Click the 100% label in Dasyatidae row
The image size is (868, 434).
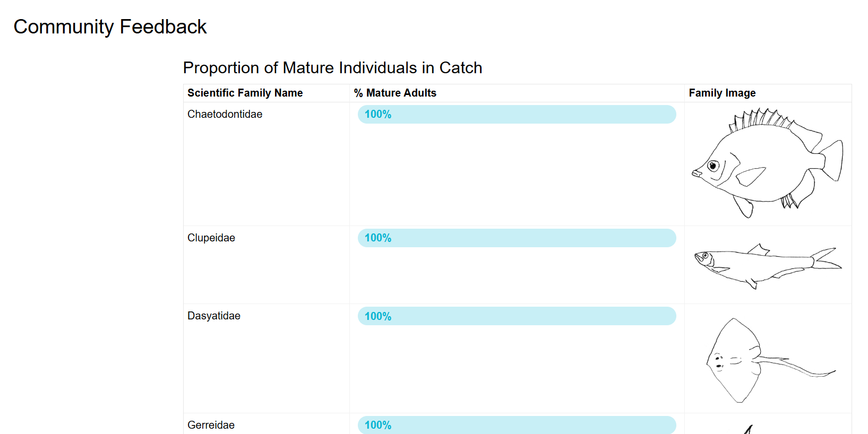pyautogui.click(x=378, y=316)
